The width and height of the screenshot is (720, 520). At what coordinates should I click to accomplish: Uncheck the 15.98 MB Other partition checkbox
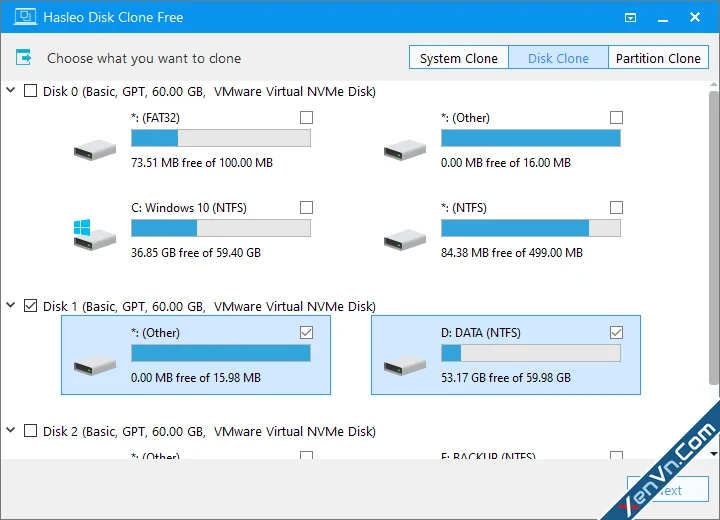[x=306, y=333]
